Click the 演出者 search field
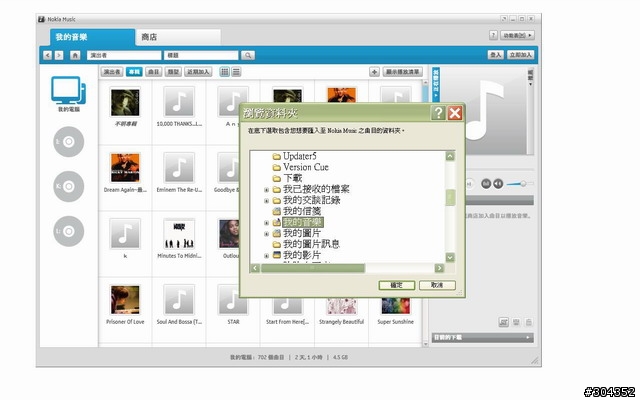The image size is (640, 400). point(124,55)
